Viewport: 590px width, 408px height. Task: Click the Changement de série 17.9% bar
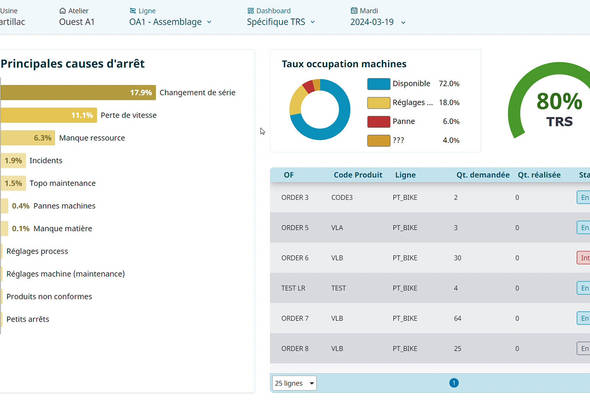click(78, 93)
